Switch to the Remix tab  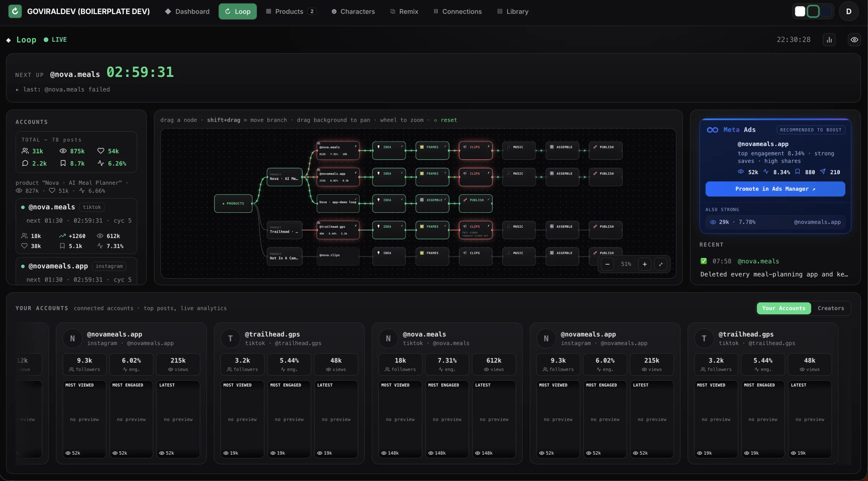(x=404, y=12)
